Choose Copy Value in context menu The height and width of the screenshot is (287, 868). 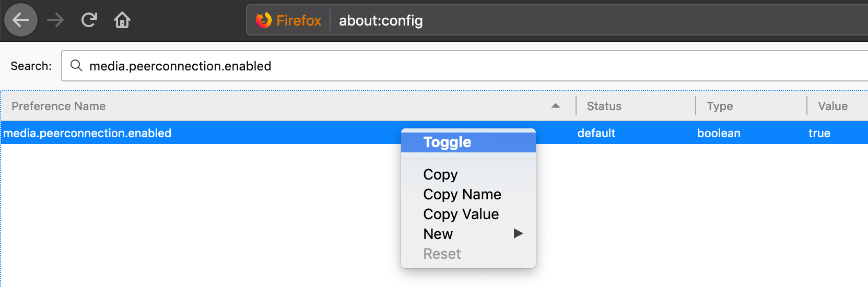[461, 214]
